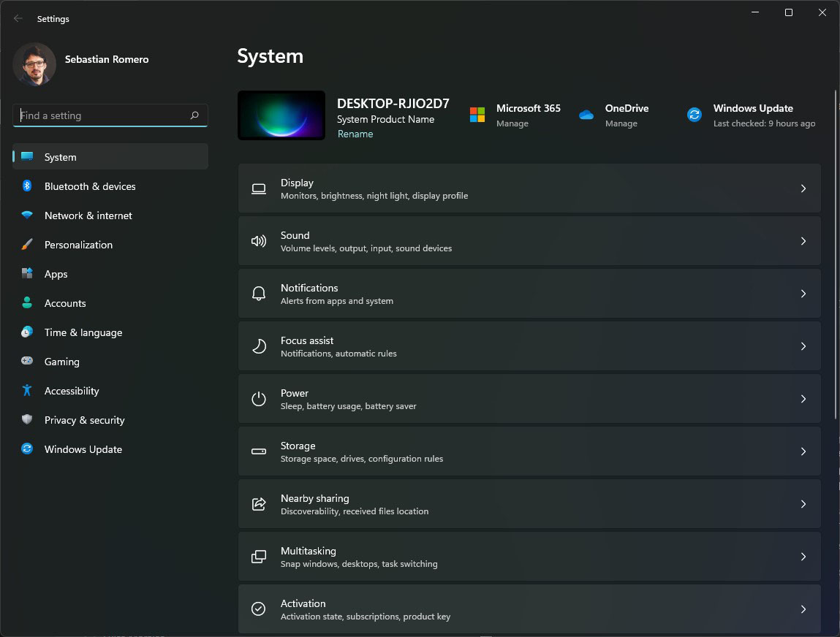Switch to Bluetooth & devices section

point(90,186)
